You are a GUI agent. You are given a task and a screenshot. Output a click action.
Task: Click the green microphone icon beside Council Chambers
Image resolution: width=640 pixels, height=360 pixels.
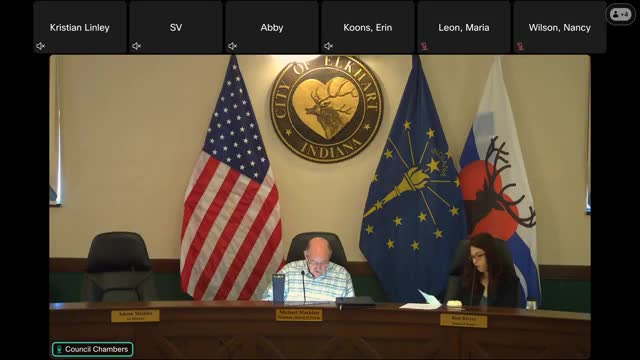[59, 349]
